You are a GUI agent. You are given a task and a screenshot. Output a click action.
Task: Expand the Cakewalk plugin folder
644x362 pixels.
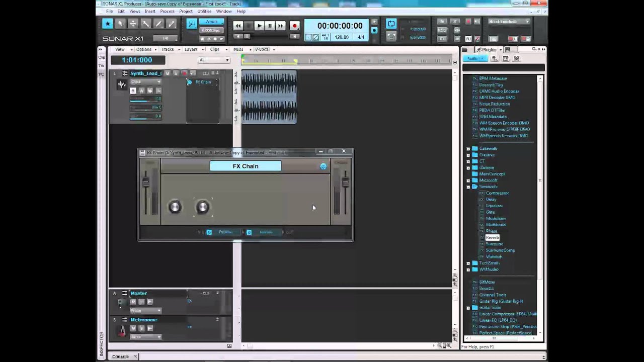click(468, 149)
